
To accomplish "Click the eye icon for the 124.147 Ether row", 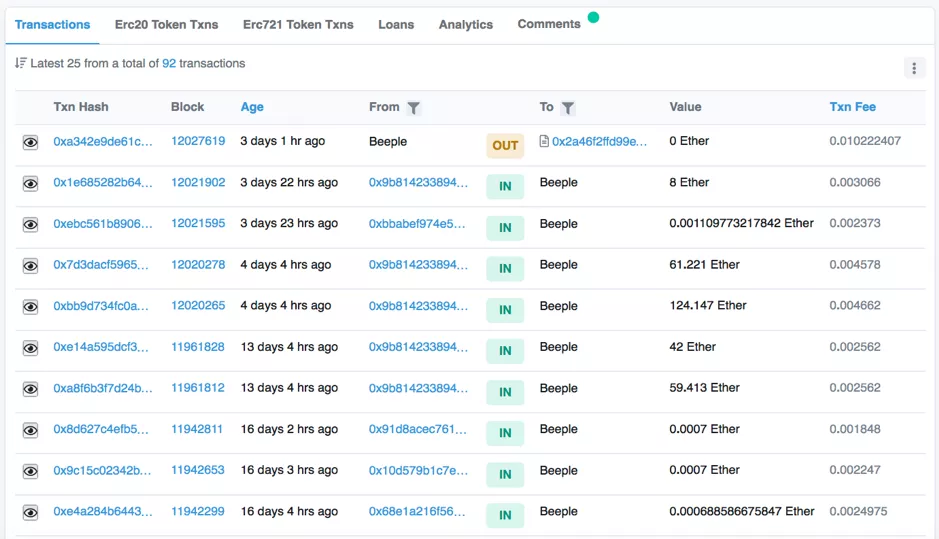I will 31,307.
